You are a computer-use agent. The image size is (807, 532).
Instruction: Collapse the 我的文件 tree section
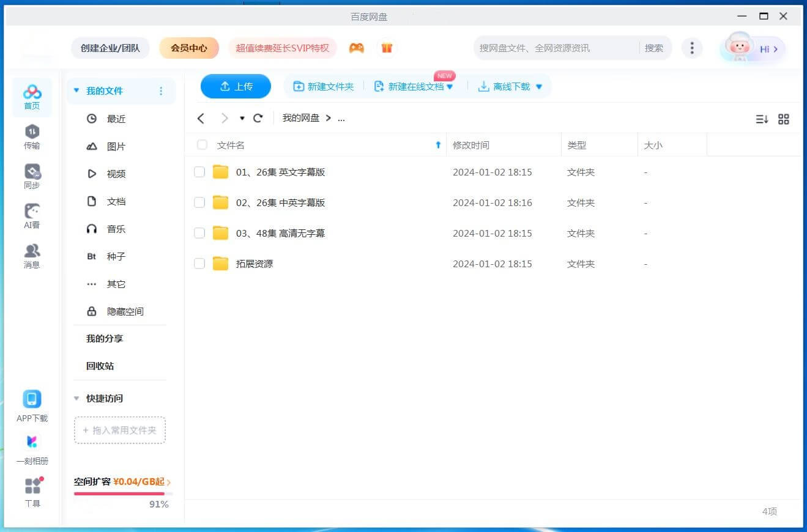(76, 91)
